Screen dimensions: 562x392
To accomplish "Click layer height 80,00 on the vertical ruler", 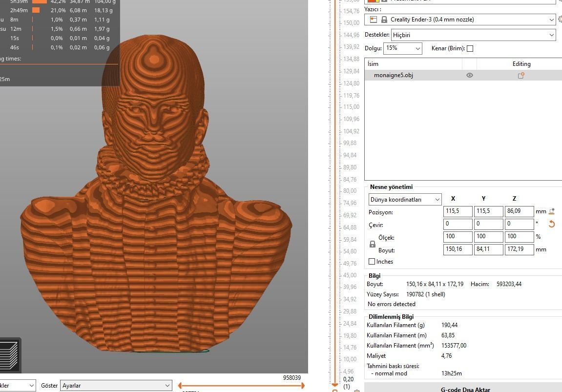I will point(350,191).
